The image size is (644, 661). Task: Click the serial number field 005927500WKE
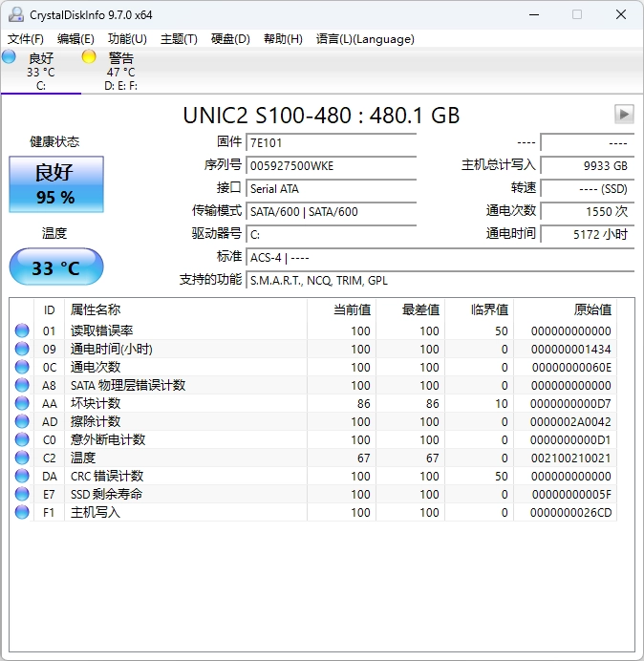(x=331, y=165)
